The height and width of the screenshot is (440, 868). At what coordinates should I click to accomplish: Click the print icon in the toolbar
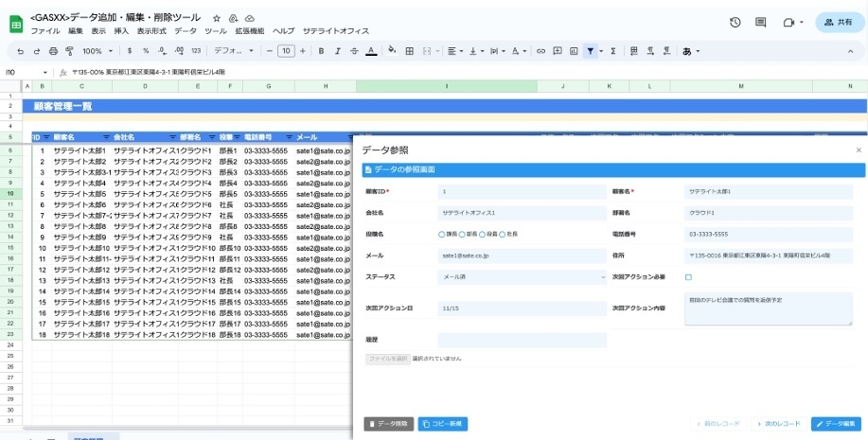tap(53, 51)
